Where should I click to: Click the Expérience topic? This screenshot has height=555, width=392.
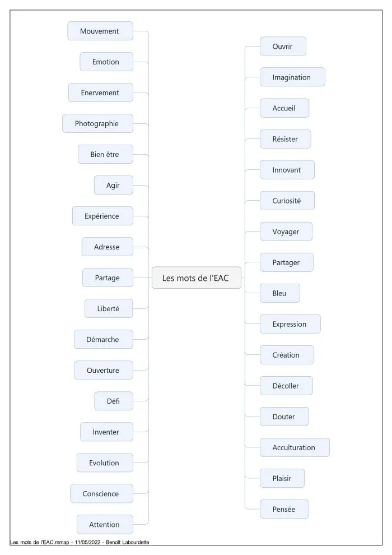tap(103, 216)
